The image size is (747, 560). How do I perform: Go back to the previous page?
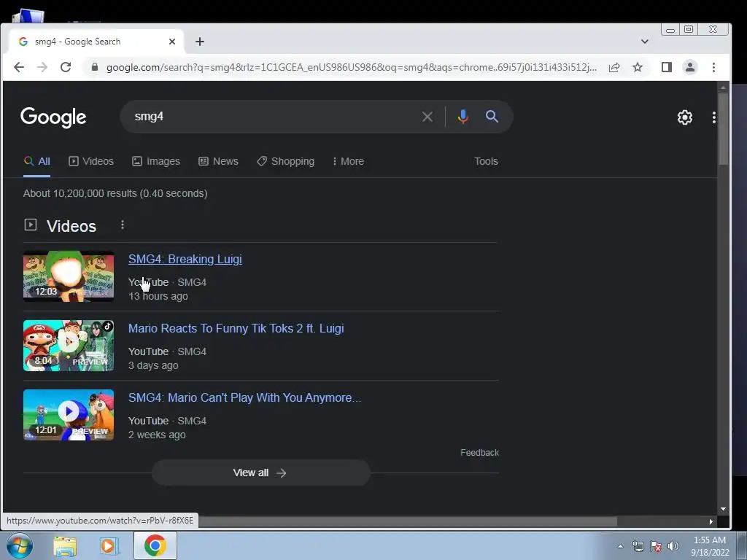18,67
